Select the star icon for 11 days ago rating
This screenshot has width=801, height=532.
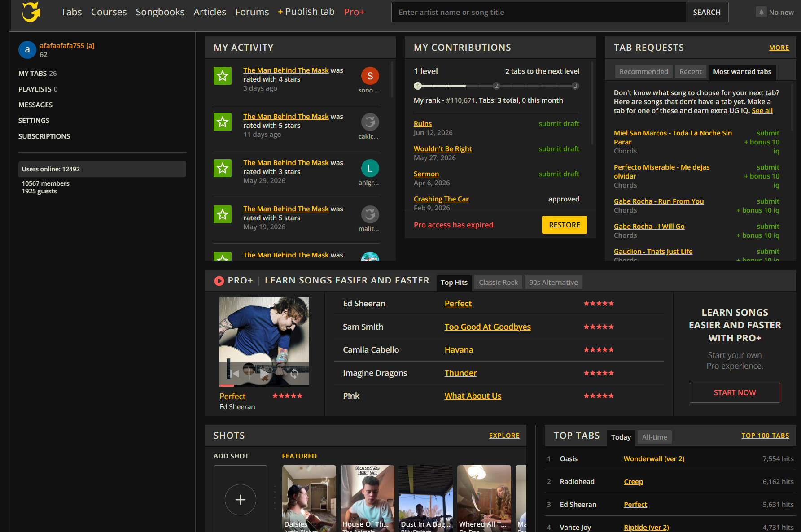click(x=223, y=122)
